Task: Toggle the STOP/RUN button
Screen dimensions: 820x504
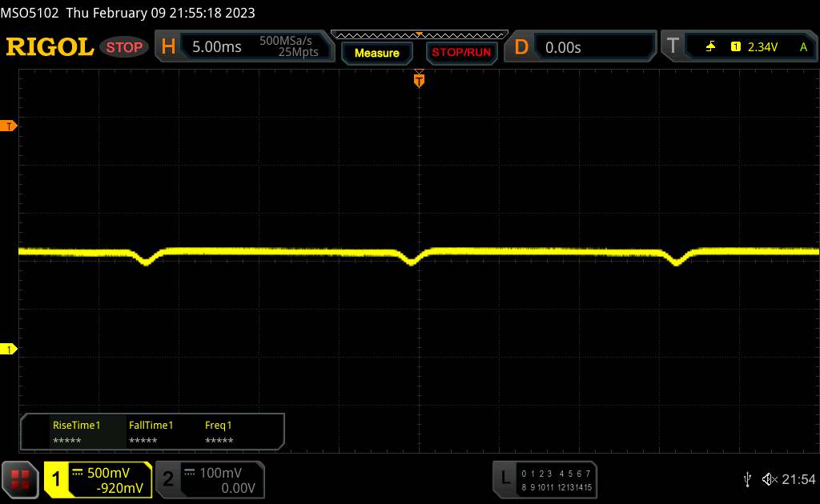Action: pyautogui.click(x=461, y=53)
